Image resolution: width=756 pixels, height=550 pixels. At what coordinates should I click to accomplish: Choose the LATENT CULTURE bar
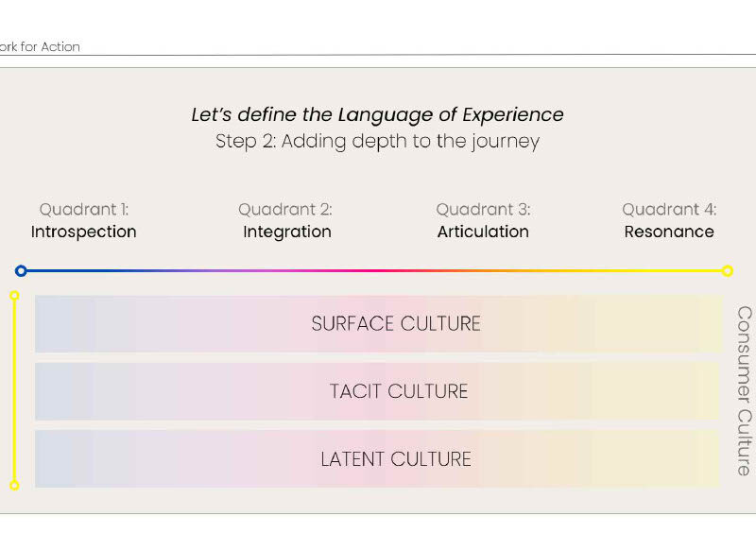(x=378, y=459)
